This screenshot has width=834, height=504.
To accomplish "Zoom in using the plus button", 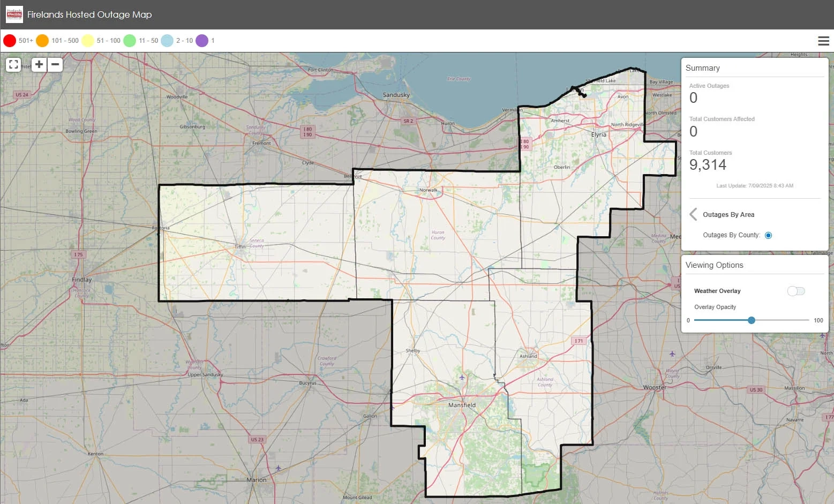I will click(x=39, y=64).
